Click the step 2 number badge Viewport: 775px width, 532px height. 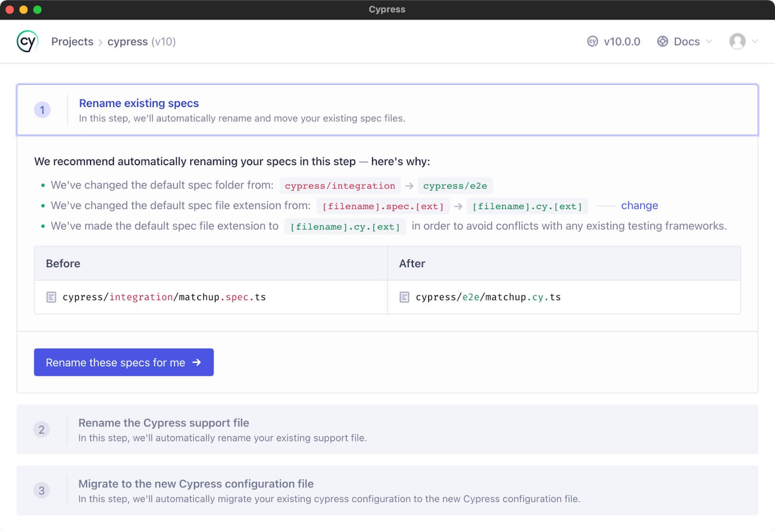(x=42, y=429)
